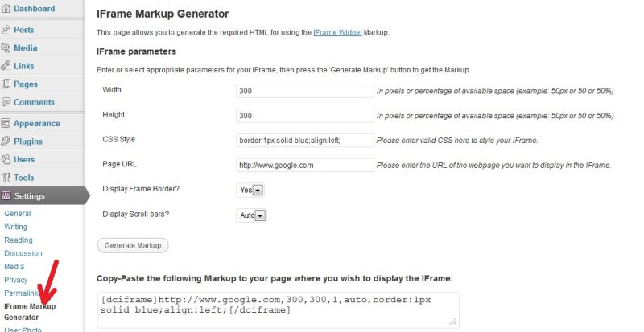Click the Pages icon in sidebar
644x332 pixels.
click(6, 84)
